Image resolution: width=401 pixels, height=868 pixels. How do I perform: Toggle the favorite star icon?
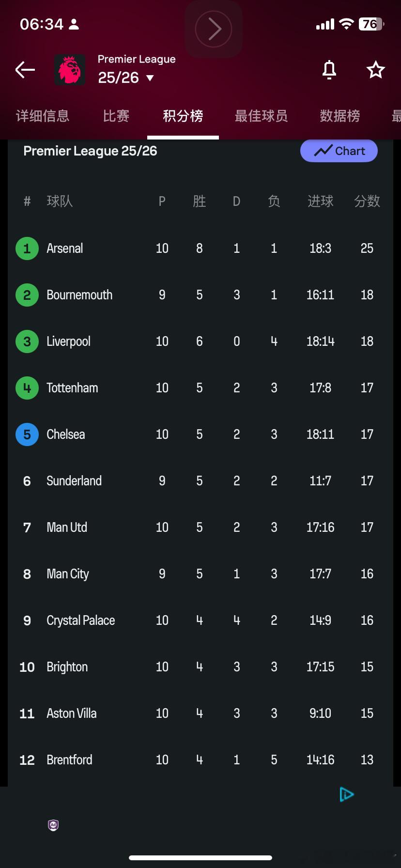coord(375,70)
